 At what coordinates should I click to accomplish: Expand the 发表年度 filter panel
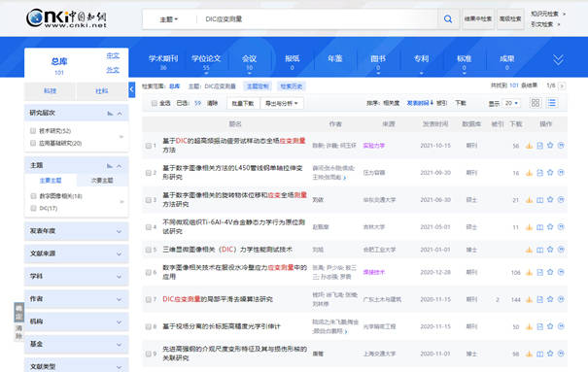pos(77,231)
